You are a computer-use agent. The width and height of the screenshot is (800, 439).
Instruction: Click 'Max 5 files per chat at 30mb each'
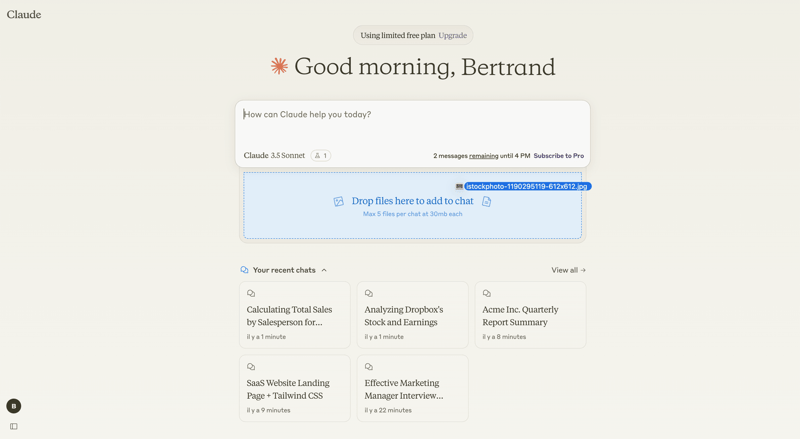click(x=412, y=214)
